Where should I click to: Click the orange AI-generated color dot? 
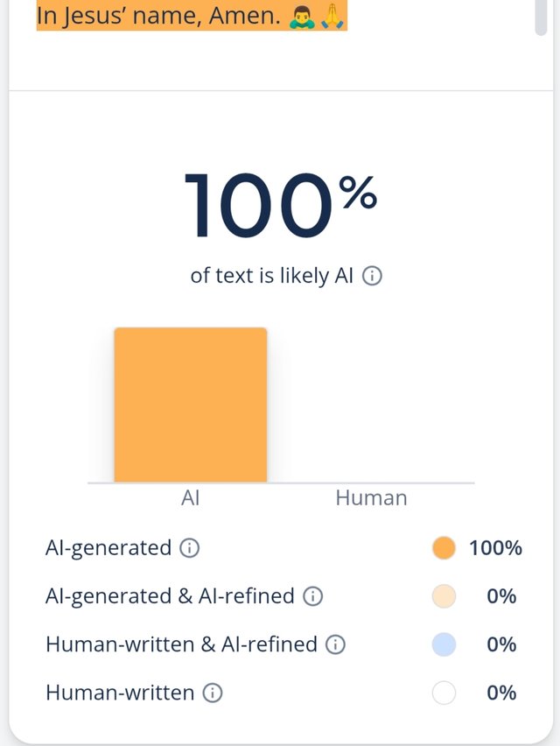tap(444, 548)
